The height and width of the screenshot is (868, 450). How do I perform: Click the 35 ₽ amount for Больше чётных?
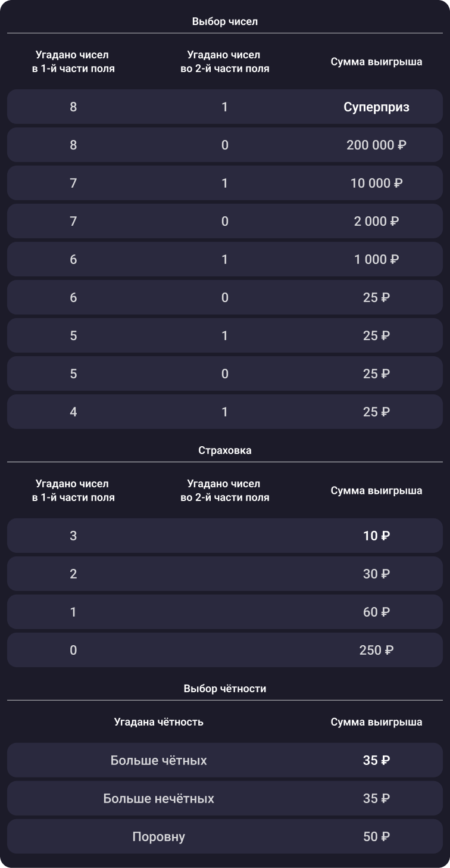point(376,761)
